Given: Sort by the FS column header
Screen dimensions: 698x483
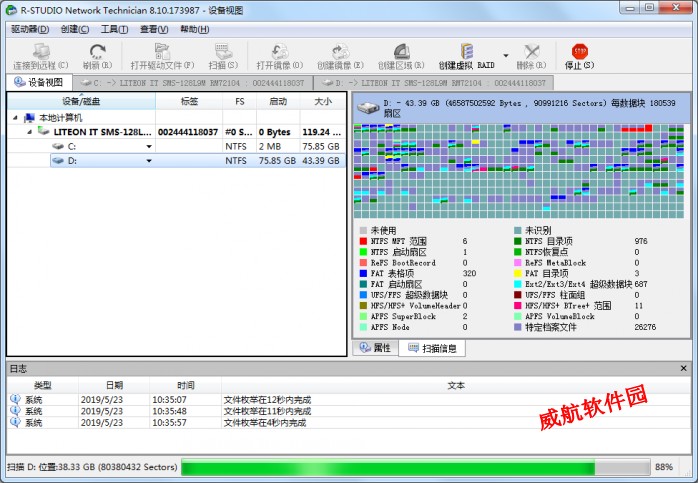Looking at the screenshot, I should coord(239,101).
